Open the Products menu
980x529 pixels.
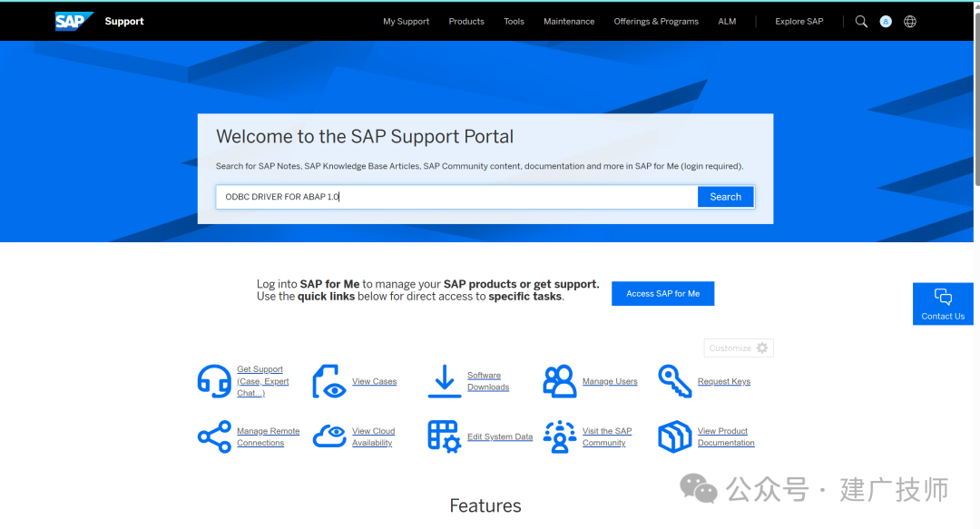point(466,21)
